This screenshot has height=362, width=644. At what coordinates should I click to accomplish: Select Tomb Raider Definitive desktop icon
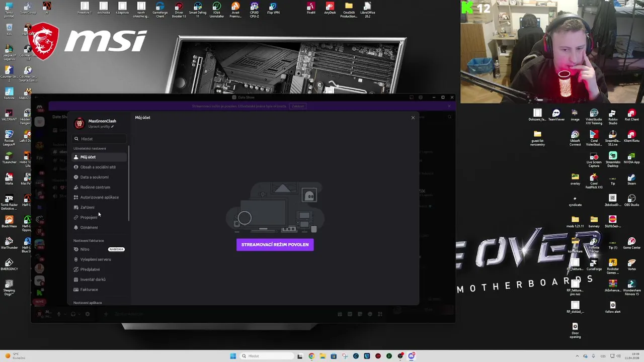9,202
